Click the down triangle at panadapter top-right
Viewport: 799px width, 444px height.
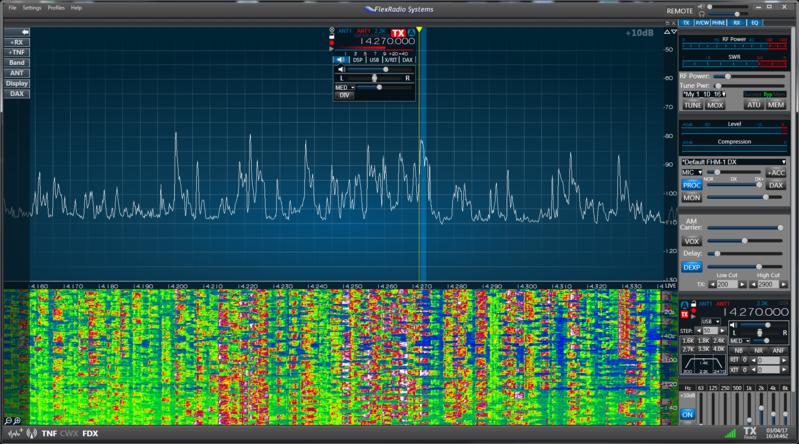[674, 32]
